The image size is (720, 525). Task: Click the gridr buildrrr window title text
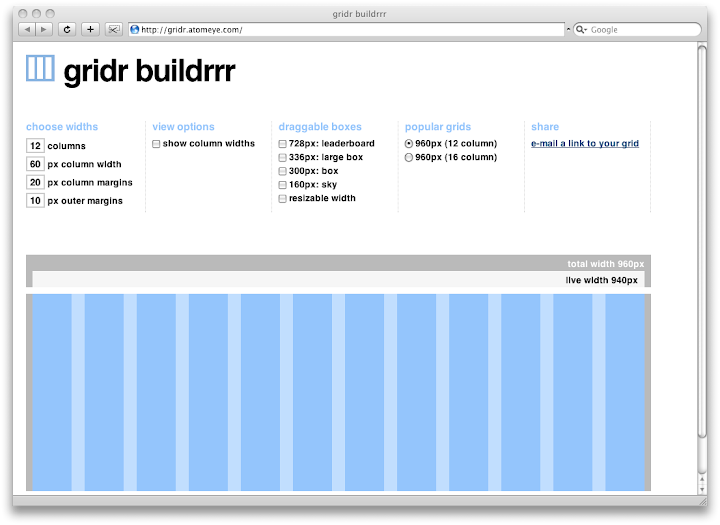pos(360,14)
